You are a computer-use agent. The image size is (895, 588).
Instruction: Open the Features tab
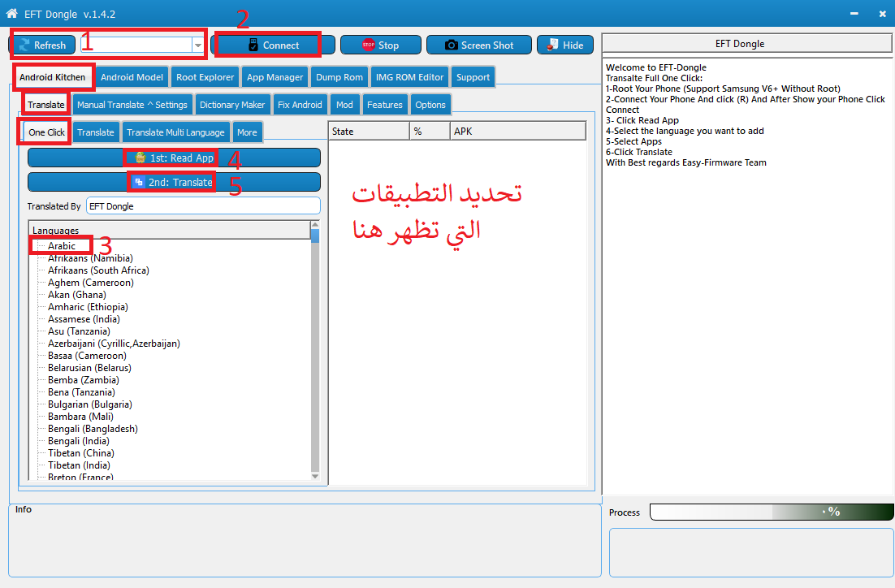click(x=384, y=105)
